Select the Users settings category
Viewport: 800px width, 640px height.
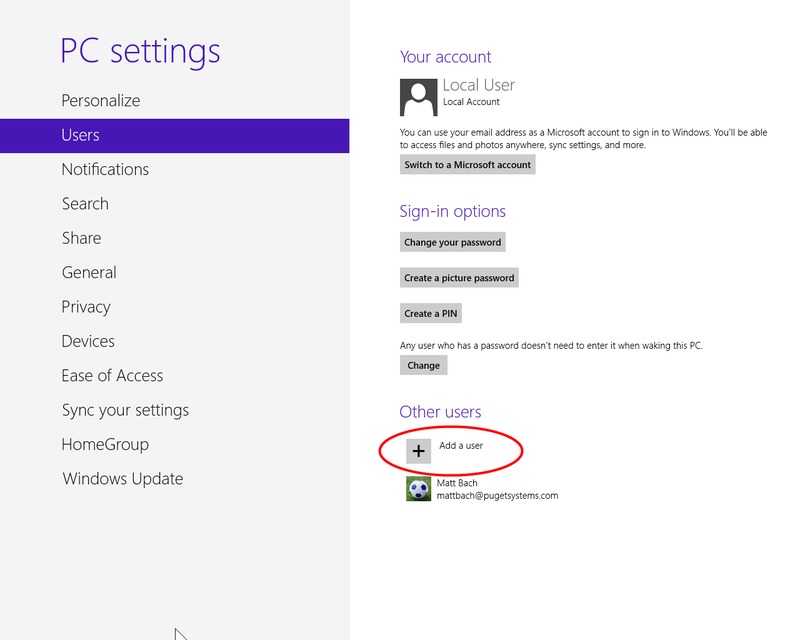click(80, 135)
